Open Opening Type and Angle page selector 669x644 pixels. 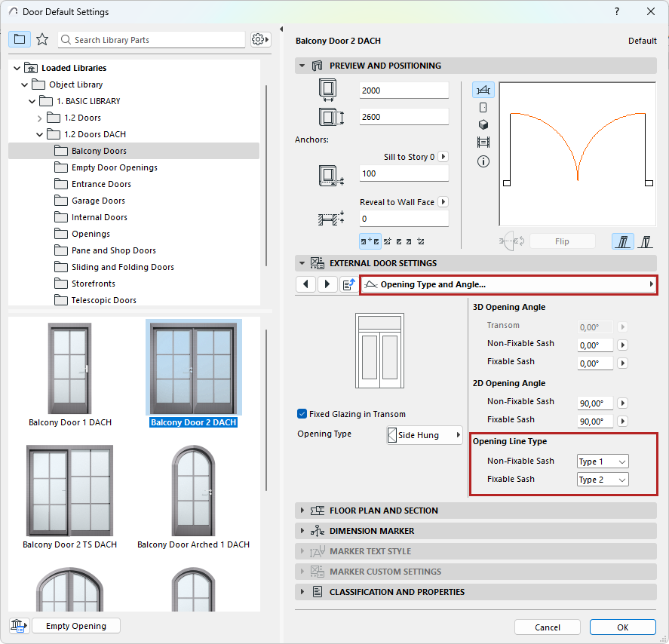pos(508,284)
